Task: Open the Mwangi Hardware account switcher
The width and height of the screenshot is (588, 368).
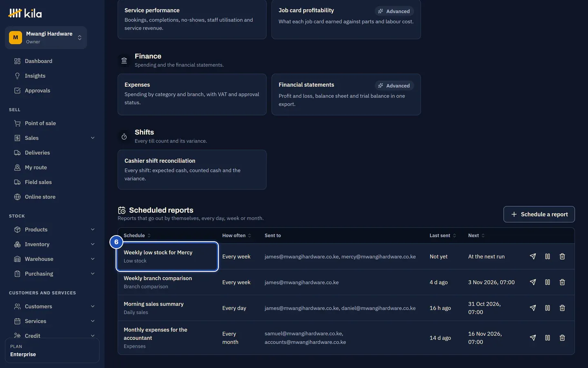Action: (x=46, y=38)
